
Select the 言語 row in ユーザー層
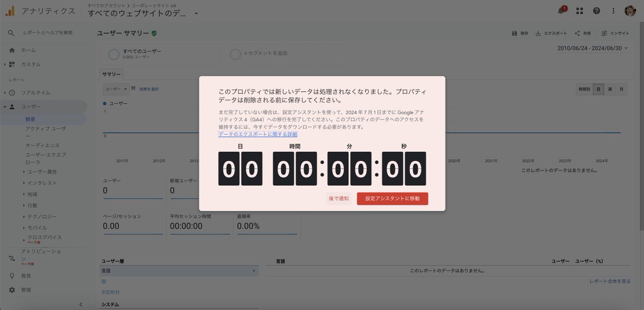pyautogui.click(x=179, y=271)
